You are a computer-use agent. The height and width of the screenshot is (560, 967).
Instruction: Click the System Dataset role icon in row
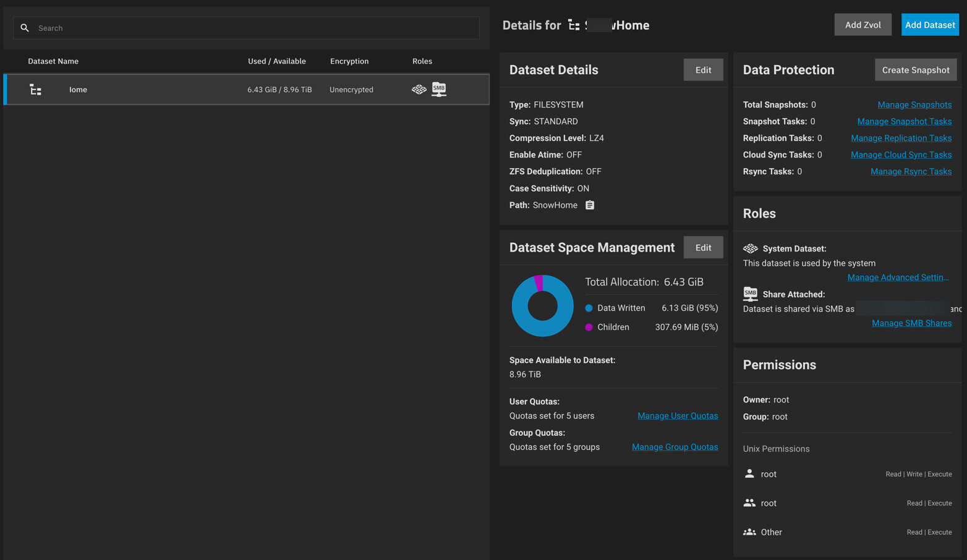pos(419,90)
